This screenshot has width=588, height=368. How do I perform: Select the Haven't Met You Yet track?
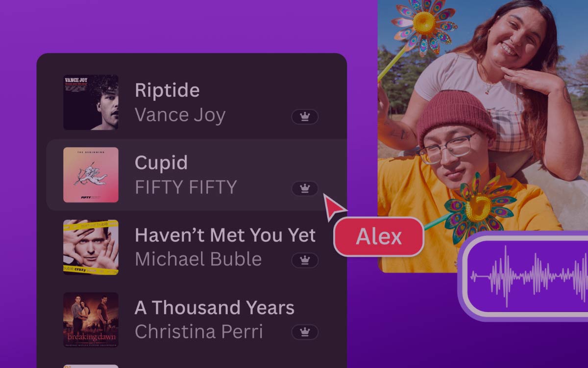(x=225, y=235)
